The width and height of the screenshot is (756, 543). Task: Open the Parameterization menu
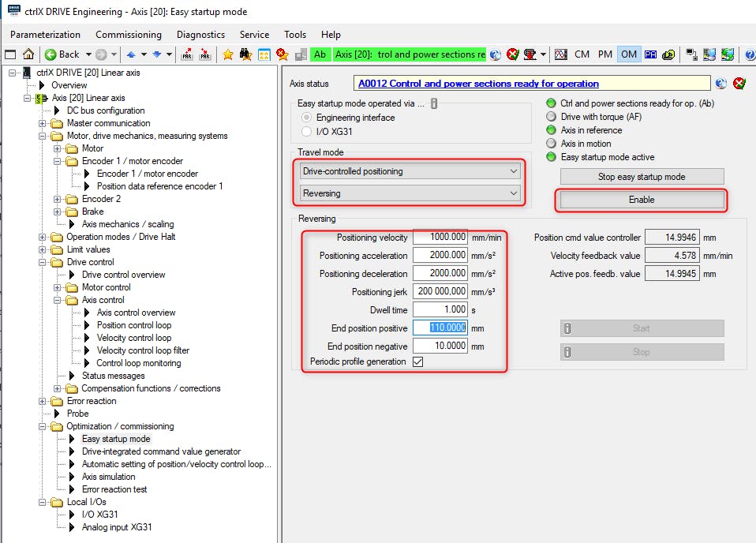[x=45, y=34]
